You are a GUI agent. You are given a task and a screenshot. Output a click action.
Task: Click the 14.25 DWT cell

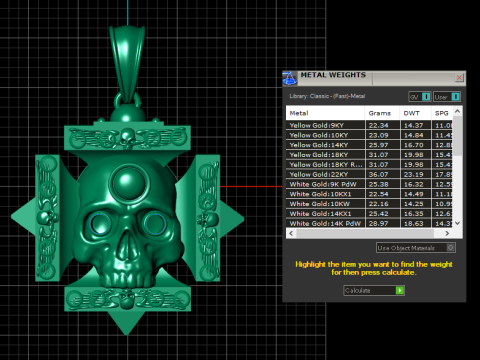coord(416,204)
